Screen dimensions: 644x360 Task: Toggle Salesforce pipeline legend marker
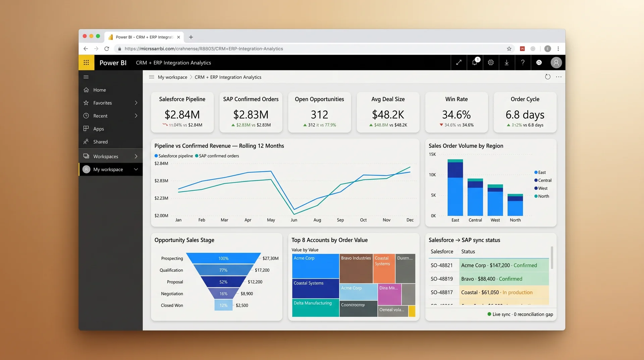pos(156,156)
